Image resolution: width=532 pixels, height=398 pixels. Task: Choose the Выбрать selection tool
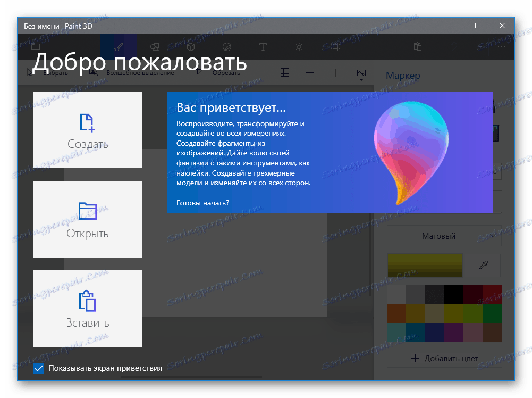[x=47, y=73]
